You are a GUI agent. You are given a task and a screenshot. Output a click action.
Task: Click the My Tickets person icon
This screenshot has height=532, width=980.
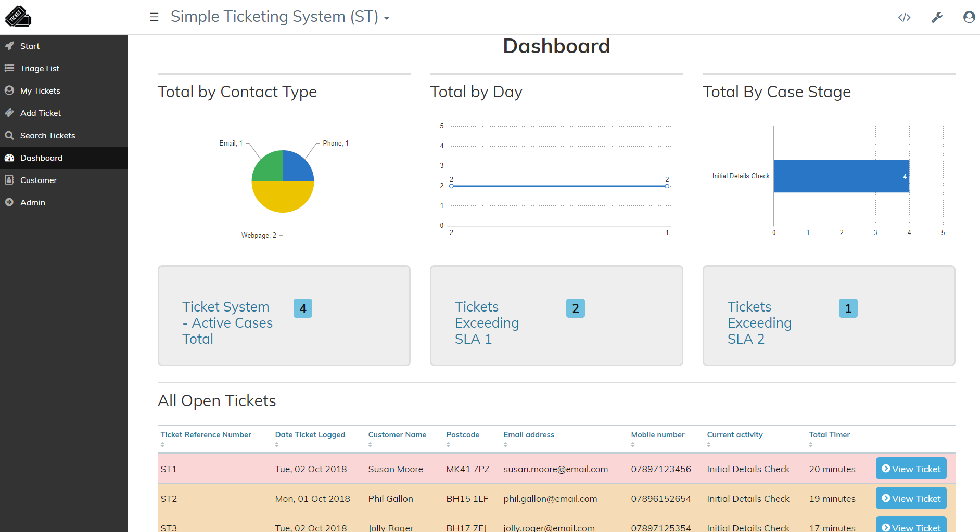point(10,90)
